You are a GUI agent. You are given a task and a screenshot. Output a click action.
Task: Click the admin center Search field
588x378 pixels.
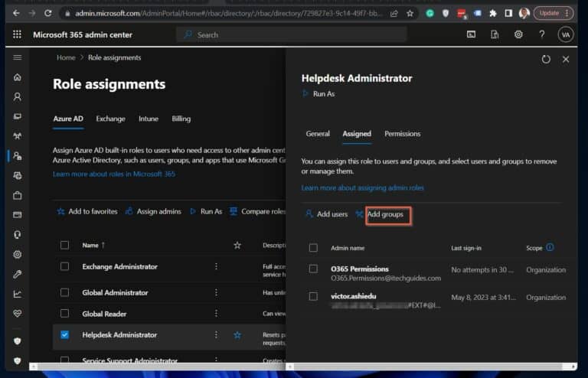tap(292, 35)
